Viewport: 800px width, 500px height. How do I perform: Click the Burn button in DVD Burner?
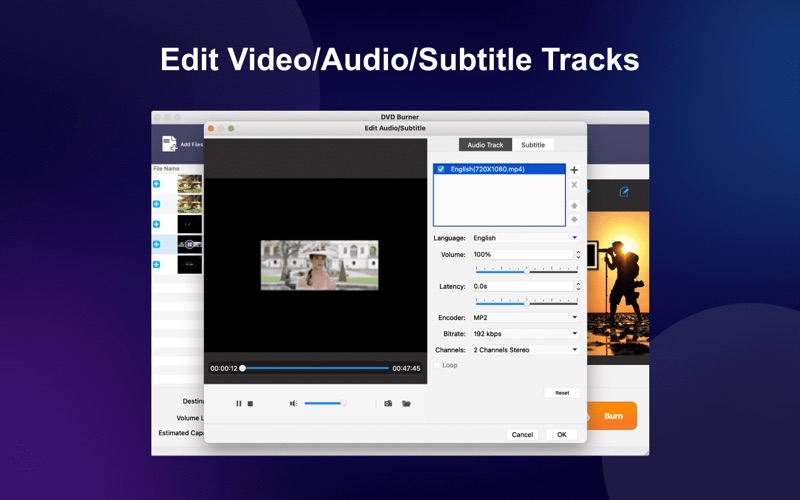(611, 416)
